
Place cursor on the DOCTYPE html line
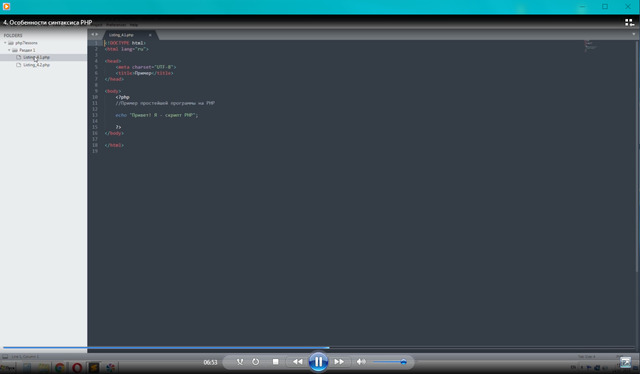(125, 43)
